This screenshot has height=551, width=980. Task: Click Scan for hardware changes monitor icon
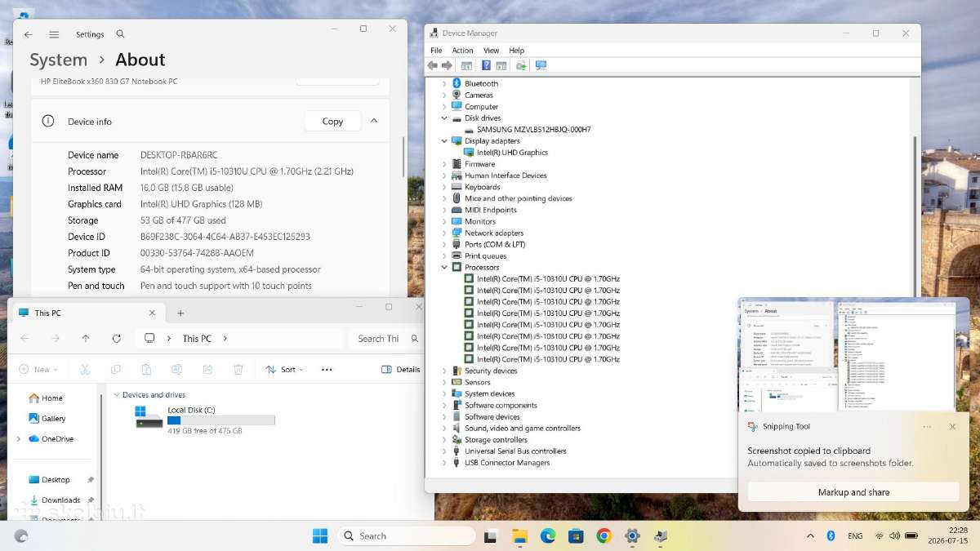(x=541, y=65)
